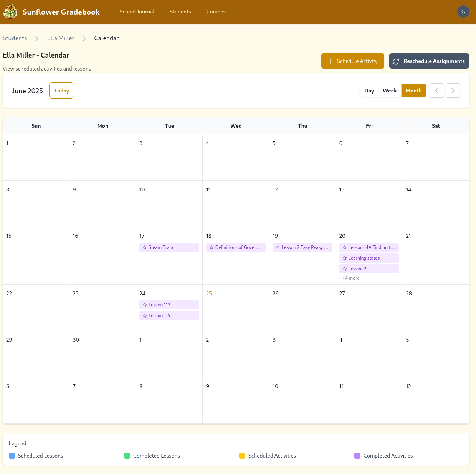The width and height of the screenshot is (476, 474).
Task: Select date 13 in the calendar
Action: click(342, 189)
